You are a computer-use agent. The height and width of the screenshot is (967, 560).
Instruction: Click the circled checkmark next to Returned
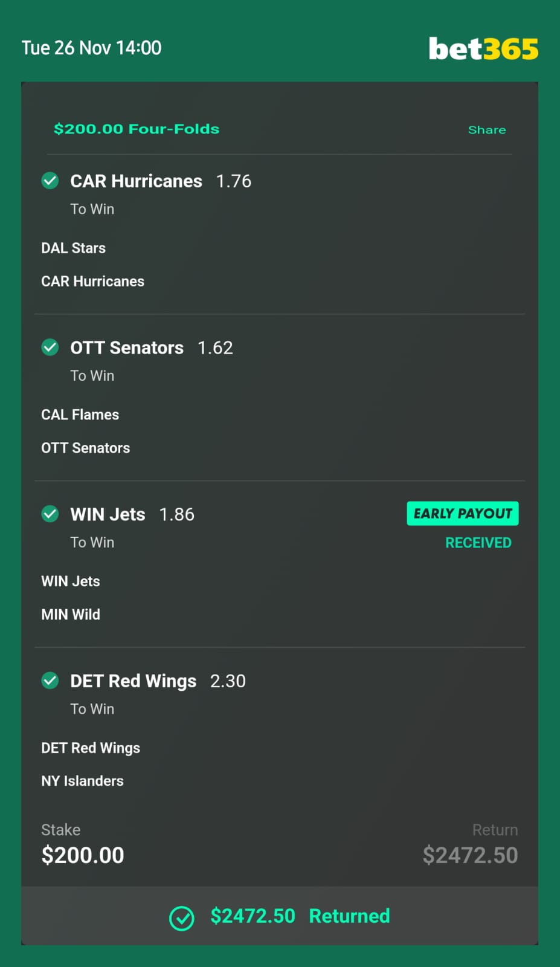(x=182, y=918)
